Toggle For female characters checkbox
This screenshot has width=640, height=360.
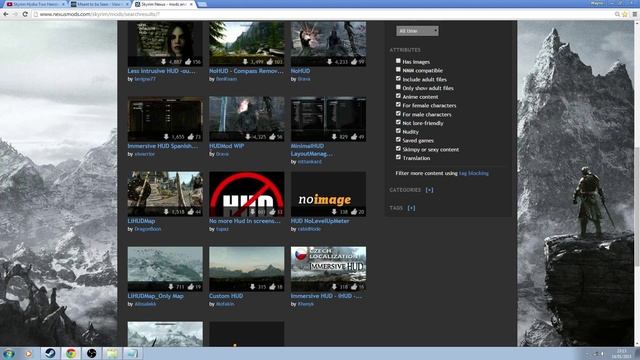pyautogui.click(x=398, y=104)
